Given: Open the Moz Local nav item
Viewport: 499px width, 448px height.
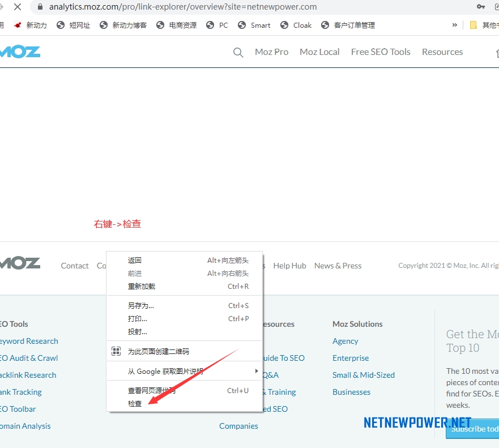Looking at the screenshot, I should click(x=319, y=52).
